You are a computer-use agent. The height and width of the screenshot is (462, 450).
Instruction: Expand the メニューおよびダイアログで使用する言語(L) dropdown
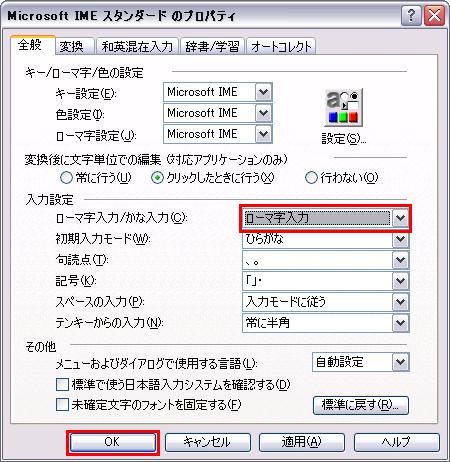point(400,362)
